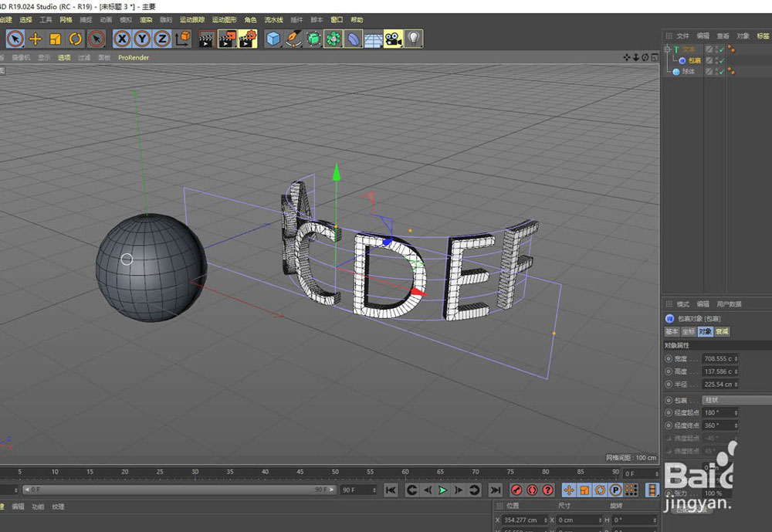Toggle enable checkmark for 球体 object

pos(722,72)
